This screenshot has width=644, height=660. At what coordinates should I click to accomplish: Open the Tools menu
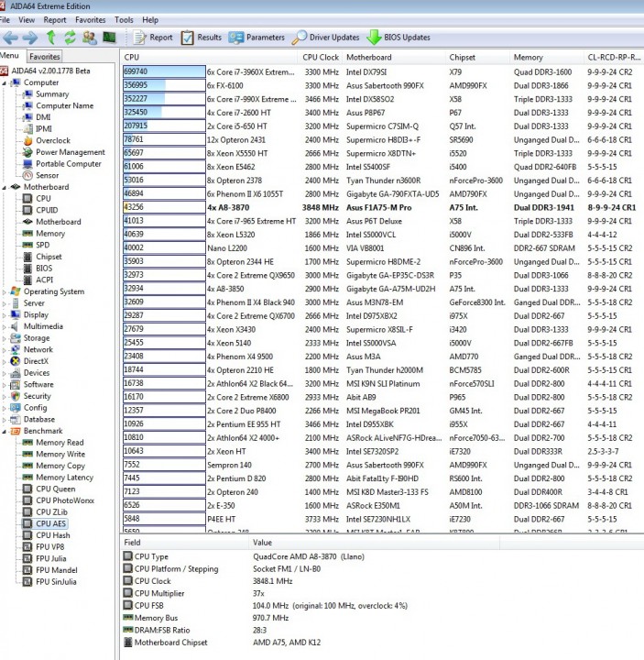[124, 20]
